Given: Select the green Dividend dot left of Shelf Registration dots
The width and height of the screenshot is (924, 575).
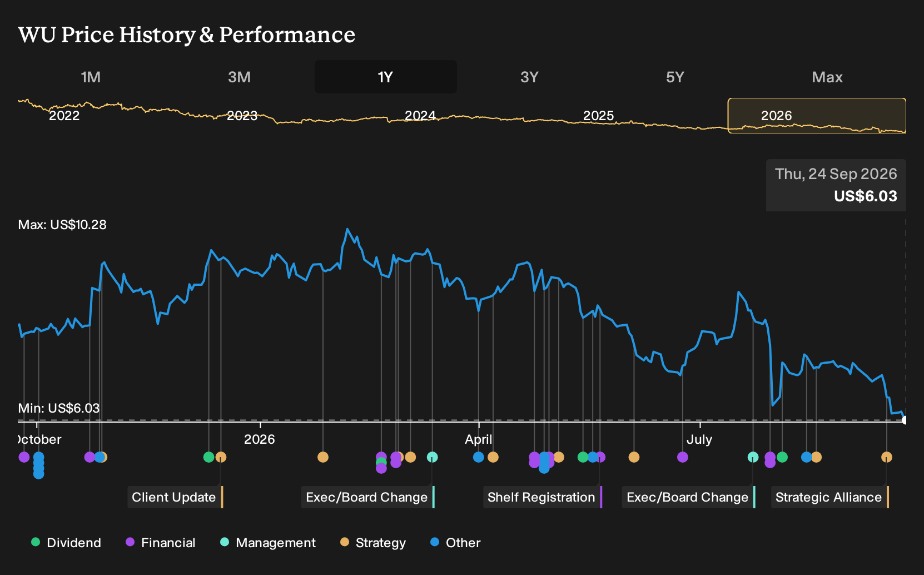Looking at the screenshot, I should click(x=583, y=457).
